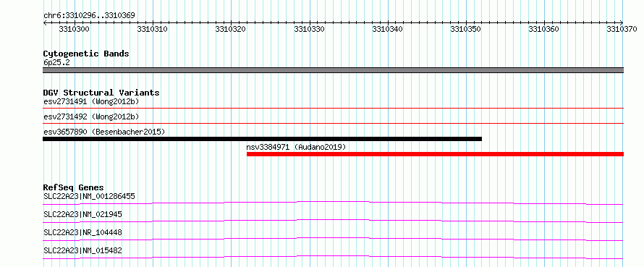Screen dimensions: 644x267
Task: Click the left arrow of the ruler
Action: pos(45,23)
